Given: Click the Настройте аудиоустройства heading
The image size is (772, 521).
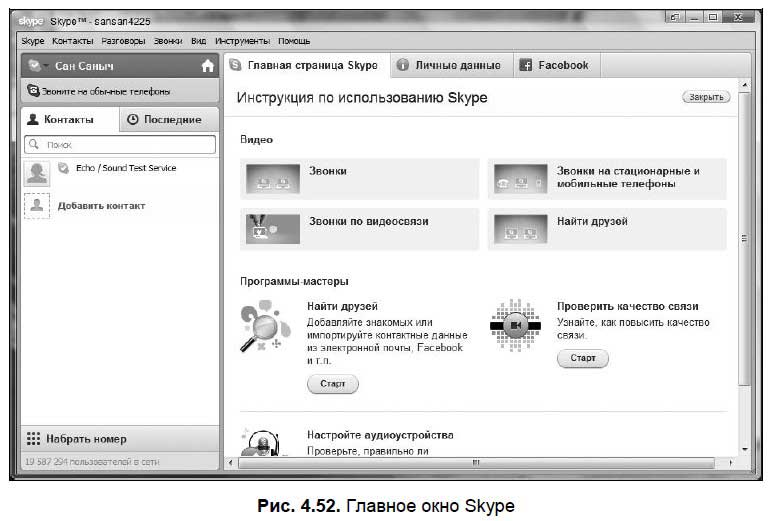Looking at the screenshot, I should 380,435.
